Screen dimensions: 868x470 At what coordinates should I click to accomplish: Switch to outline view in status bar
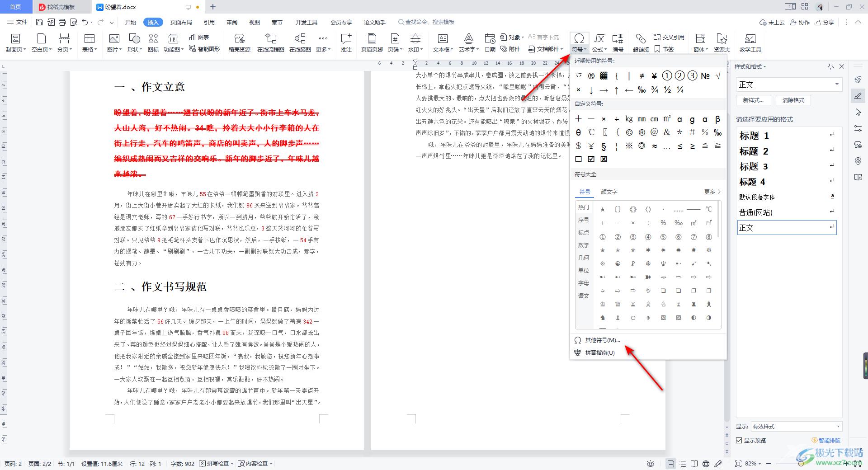683,464
